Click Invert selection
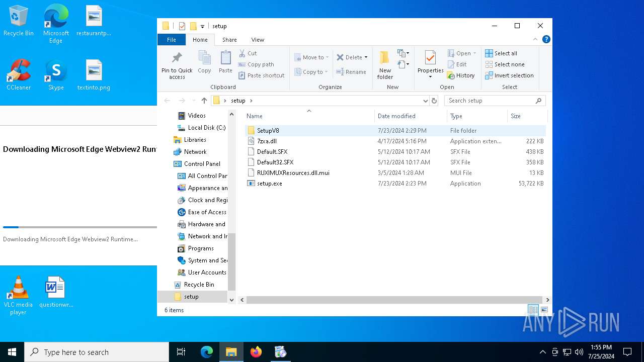 coord(509,75)
